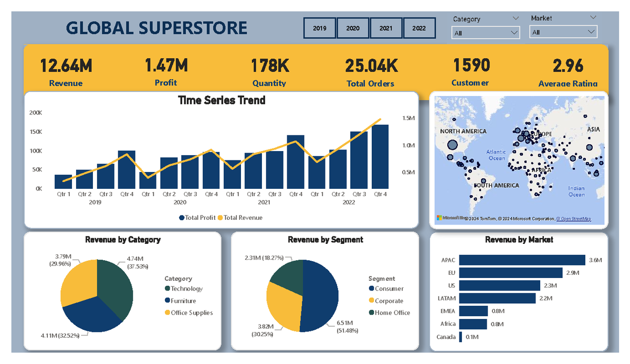Open the OpenStreetMap link on the map
Screen dimensions: 630x364
pyautogui.click(x=574, y=218)
